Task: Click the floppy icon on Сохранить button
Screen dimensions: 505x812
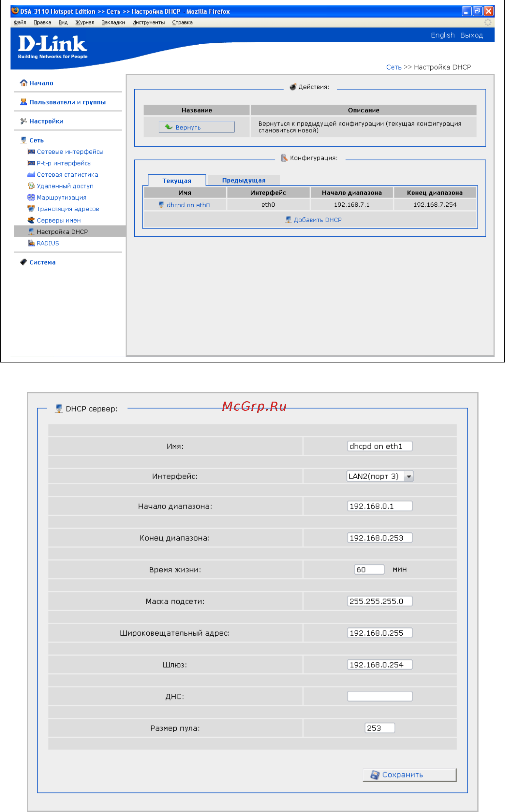Action: [375, 775]
